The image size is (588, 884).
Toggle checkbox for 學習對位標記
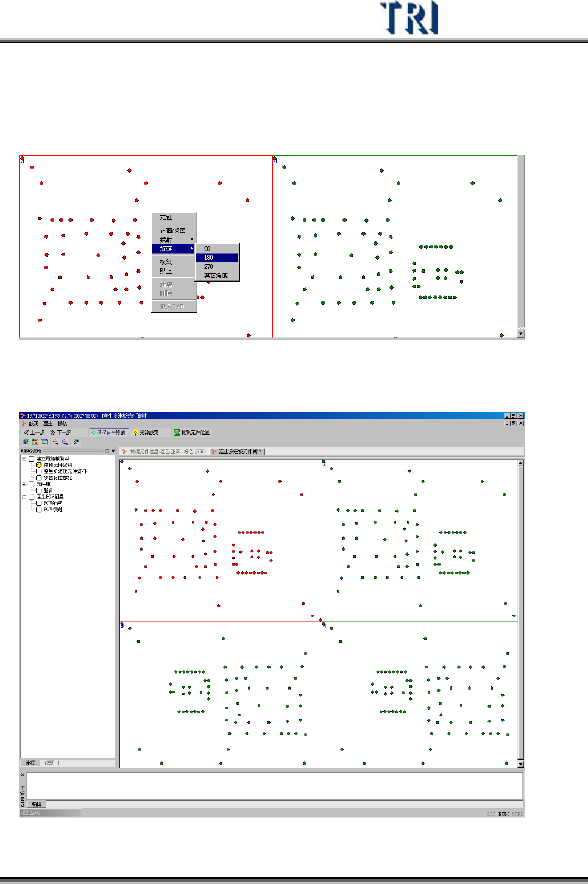pos(39,478)
